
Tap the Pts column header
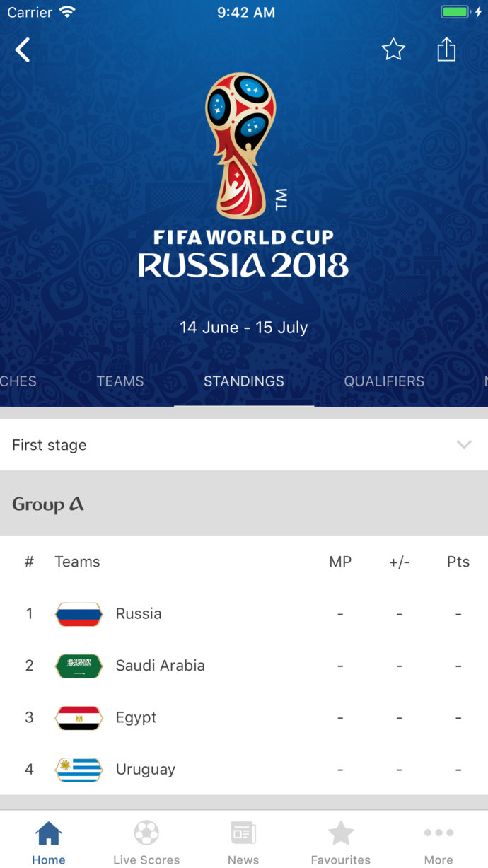click(x=458, y=562)
